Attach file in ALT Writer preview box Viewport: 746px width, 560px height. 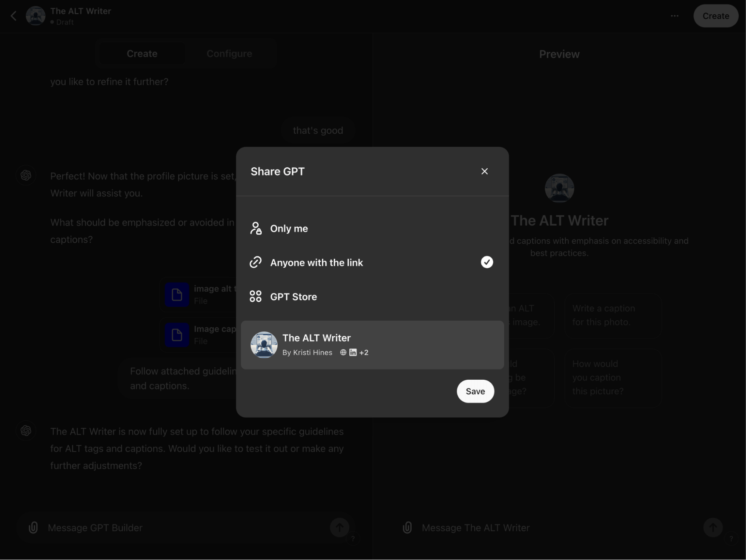pos(407,528)
